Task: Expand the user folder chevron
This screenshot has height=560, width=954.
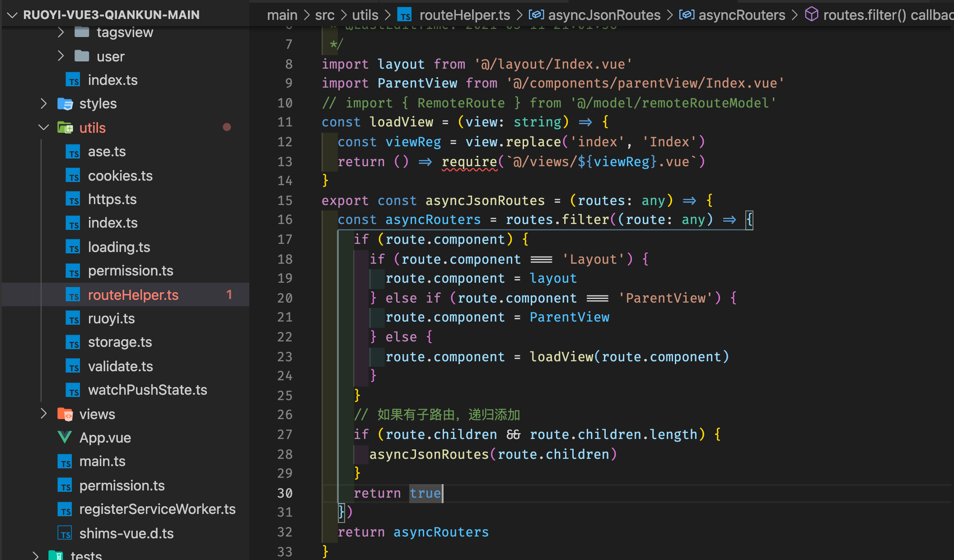Action: point(61,56)
